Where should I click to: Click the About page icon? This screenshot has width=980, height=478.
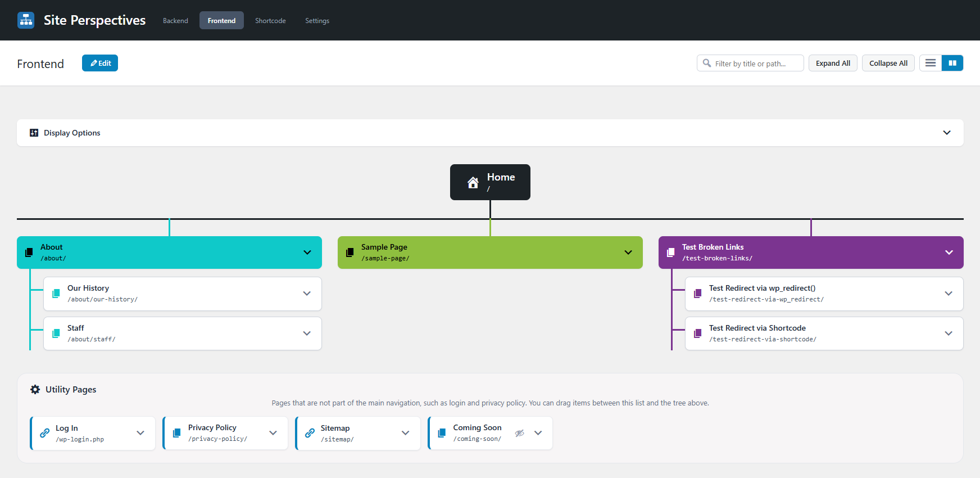point(29,252)
